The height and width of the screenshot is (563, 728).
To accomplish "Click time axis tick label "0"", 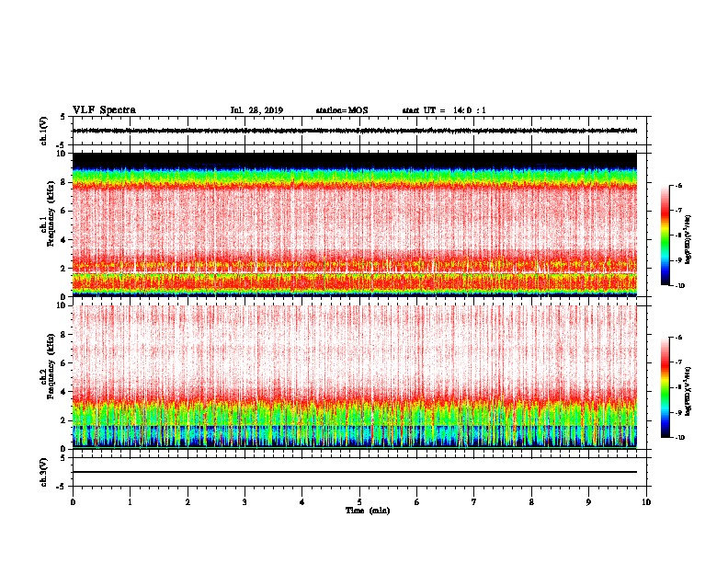I will click(73, 502).
